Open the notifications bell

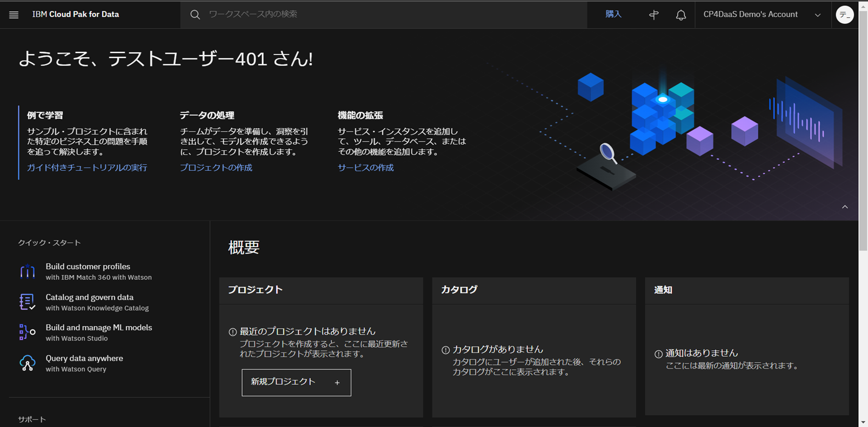point(681,15)
